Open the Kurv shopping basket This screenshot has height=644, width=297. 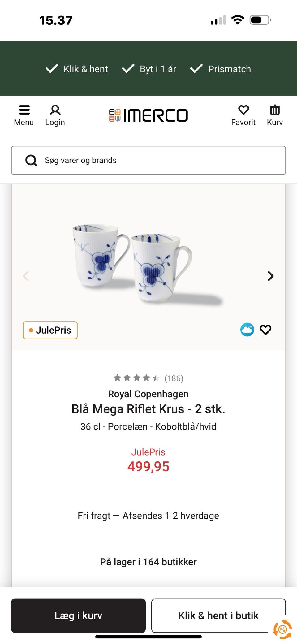[274, 115]
